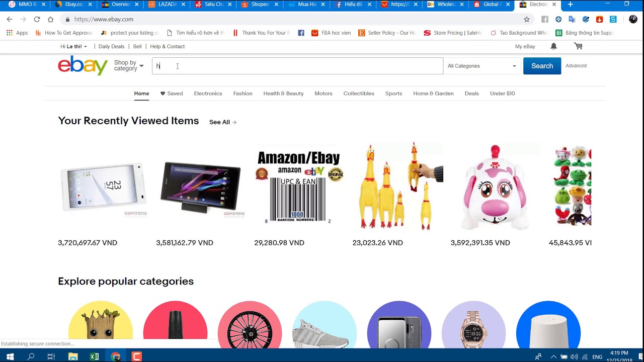Screen dimensions: 644x362
Task: Click the site info lock icon
Action: tap(67, 19)
